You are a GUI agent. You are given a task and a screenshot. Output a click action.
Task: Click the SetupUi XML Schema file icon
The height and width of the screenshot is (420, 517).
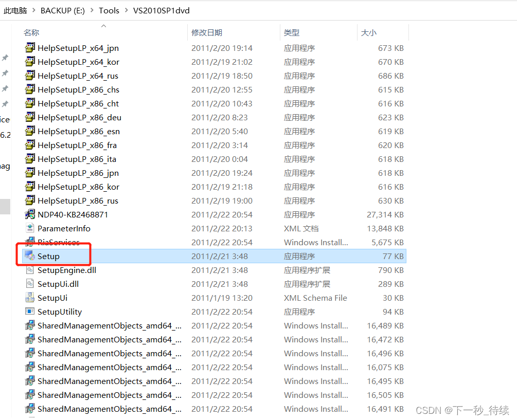[x=30, y=298]
